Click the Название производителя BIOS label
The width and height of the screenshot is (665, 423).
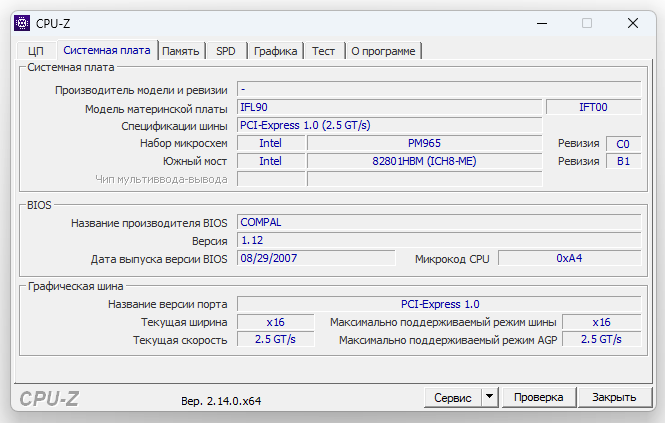(149, 223)
